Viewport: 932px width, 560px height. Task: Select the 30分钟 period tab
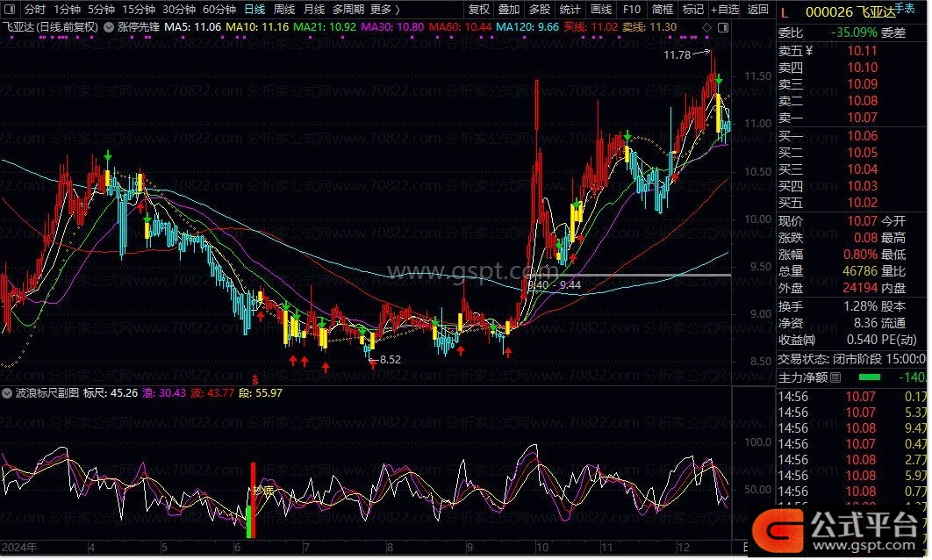pyautogui.click(x=179, y=10)
